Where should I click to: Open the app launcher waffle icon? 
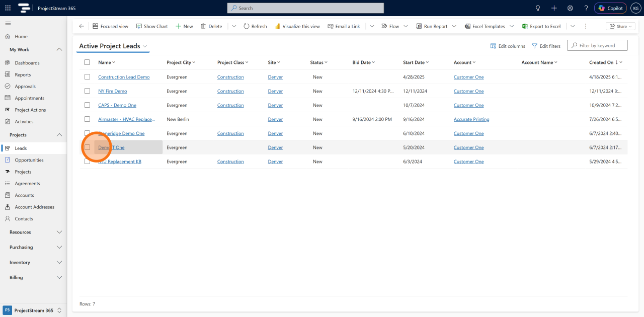[x=8, y=8]
